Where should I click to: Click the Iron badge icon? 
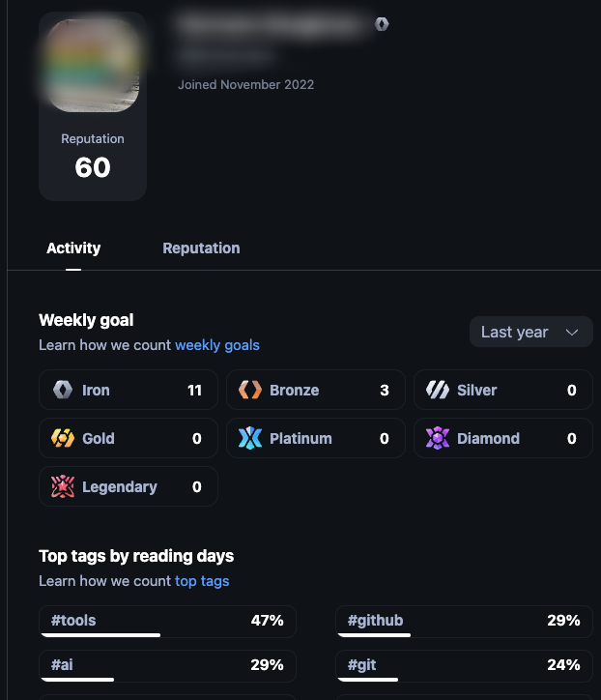pyautogui.click(x=63, y=391)
